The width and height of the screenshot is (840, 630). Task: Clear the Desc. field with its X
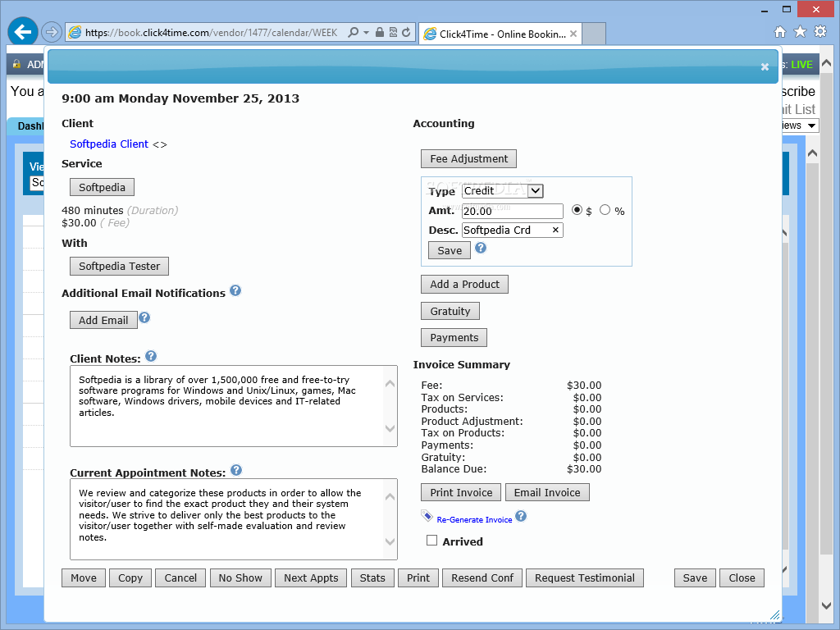tap(555, 230)
